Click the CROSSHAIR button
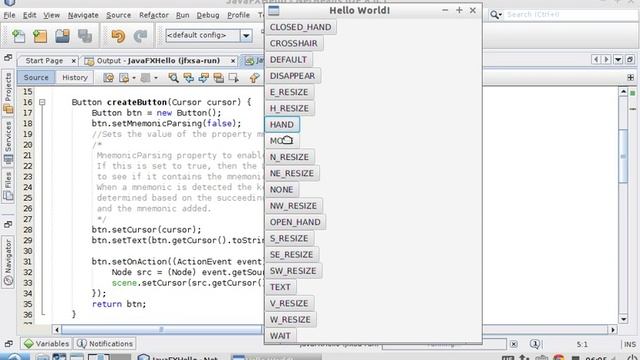The width and height of the screenshot is (640, 360). coord(293,43)
